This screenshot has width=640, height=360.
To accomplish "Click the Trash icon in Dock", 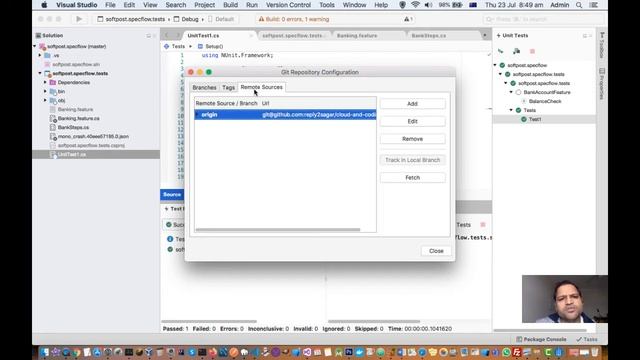I will click(595, 352).
